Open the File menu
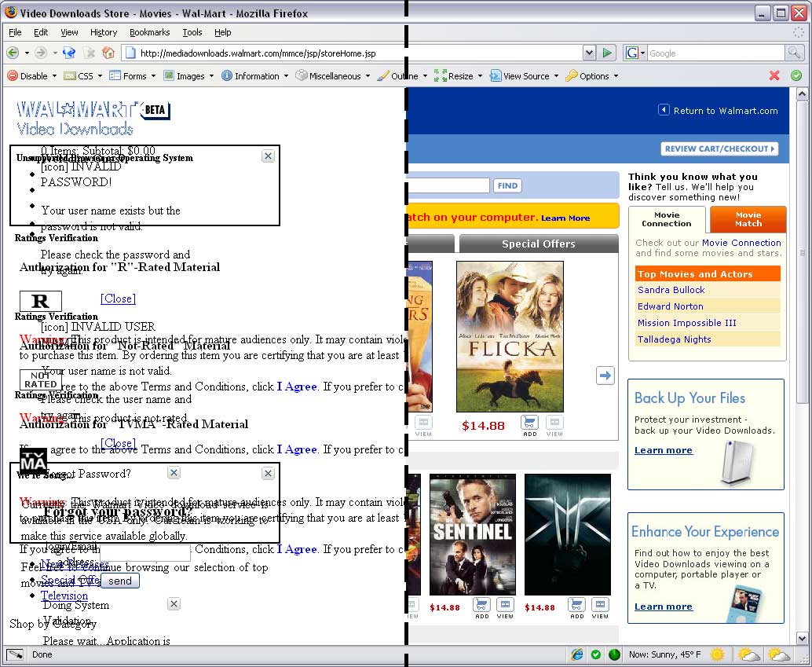 (x=15, y=32)
